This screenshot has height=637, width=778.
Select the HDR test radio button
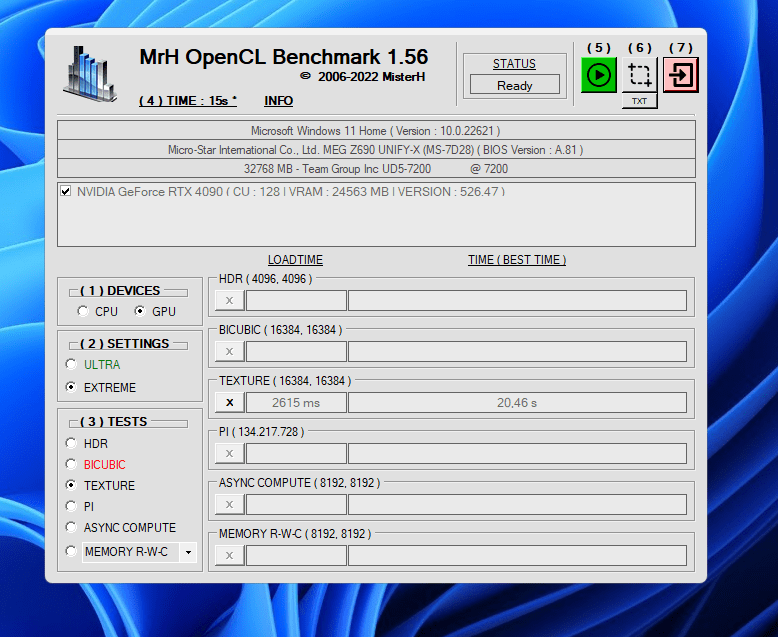pyautogui.click(x=71, y=443)
